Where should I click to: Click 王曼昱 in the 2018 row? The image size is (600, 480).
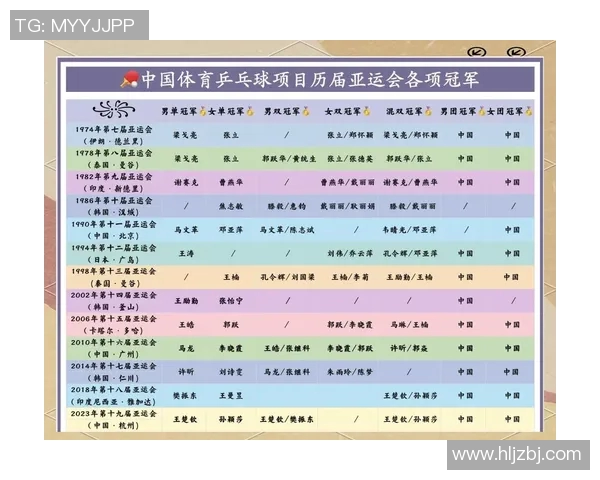pos(231,396)
